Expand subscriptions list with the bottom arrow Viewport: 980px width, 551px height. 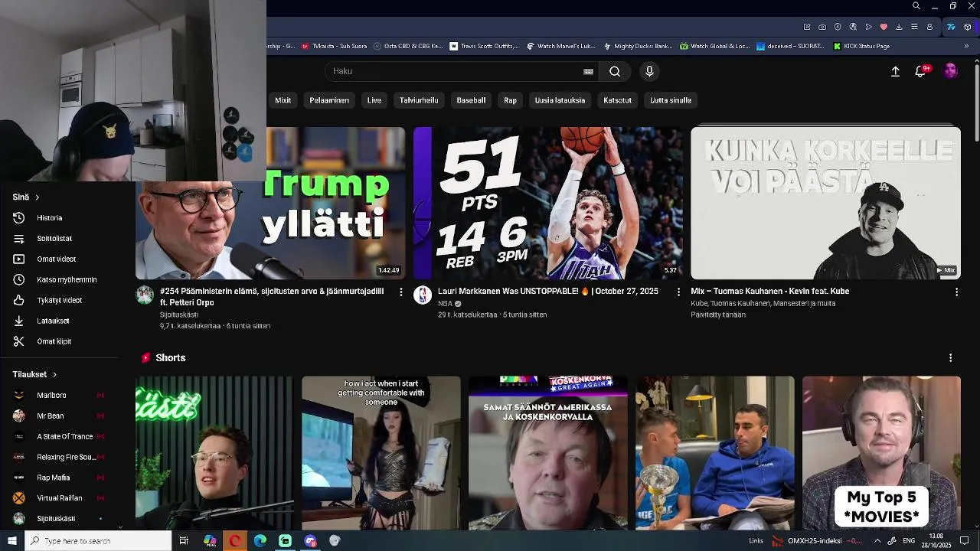pyautogui.click(x=119, y=527)
